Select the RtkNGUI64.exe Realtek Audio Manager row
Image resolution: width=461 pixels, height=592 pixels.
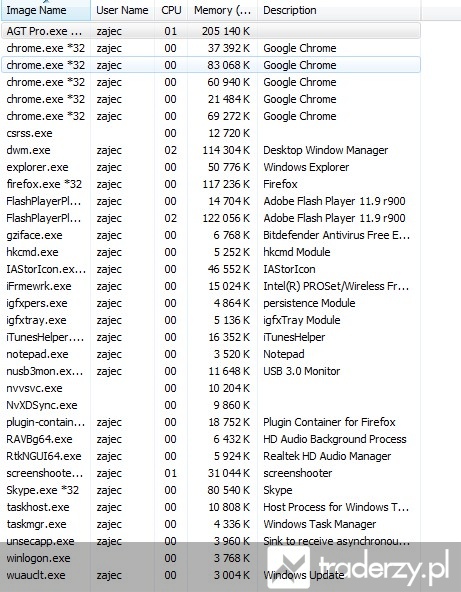click(211, 456)
